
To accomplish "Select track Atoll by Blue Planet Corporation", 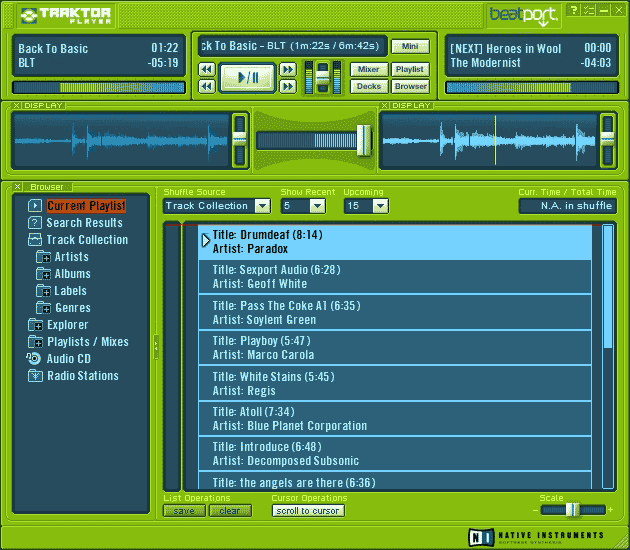I will point(395,419).
